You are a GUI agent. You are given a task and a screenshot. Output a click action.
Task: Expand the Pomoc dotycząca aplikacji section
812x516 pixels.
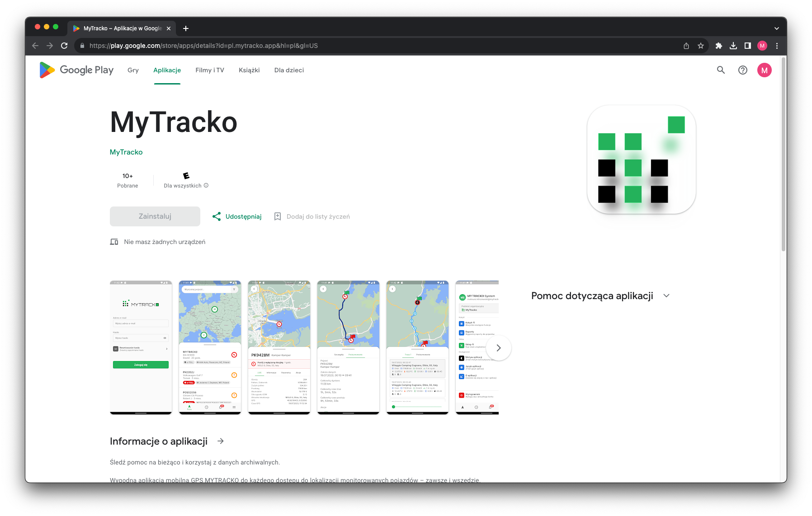click(666, 296)
